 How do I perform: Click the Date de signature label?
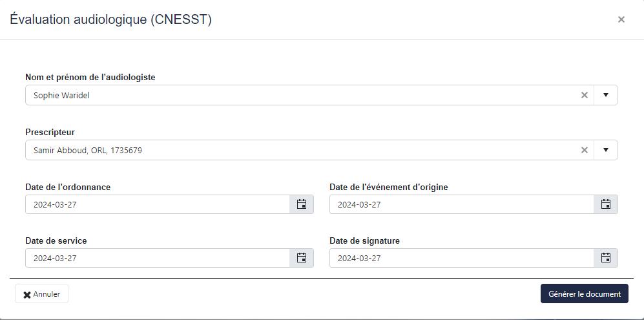tap(364, 240)
